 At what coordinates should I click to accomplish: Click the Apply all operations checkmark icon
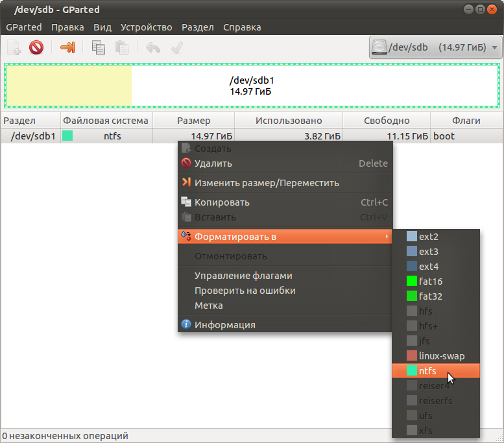177,47
